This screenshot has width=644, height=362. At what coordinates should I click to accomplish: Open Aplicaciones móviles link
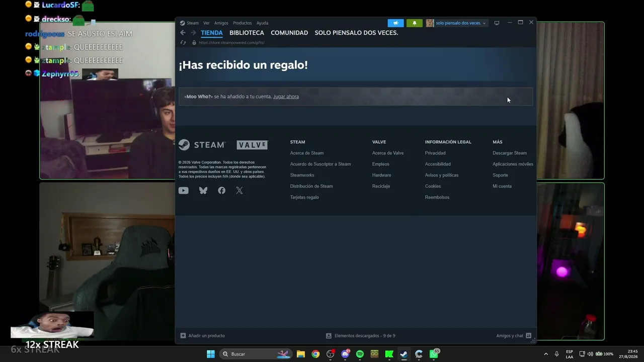513,164
